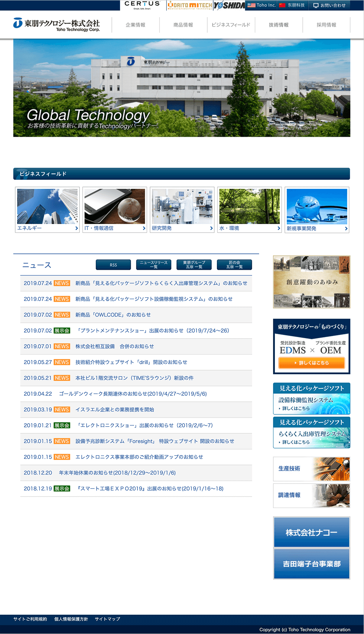Open the らくらく入出庫管理システム sidebar banner
Viewport: 364px width, 634px height.
coord(312,432)
